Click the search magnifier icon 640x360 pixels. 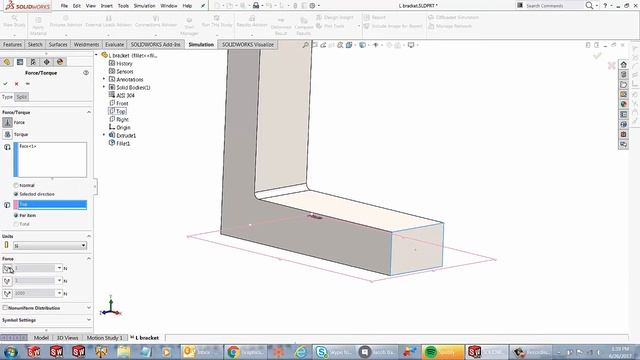[x=589, y=5]
